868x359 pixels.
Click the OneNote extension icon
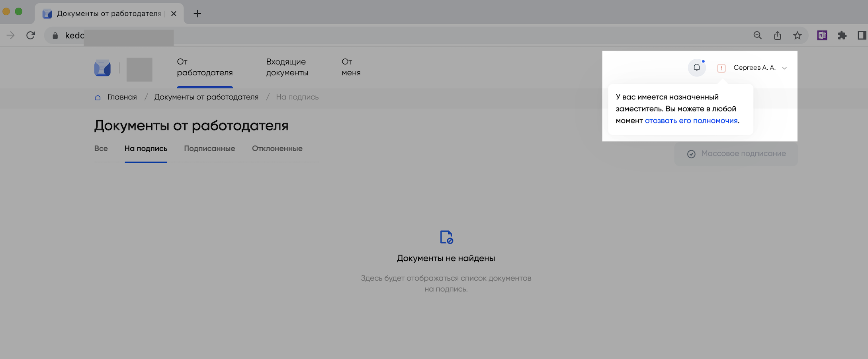tap(822, 35)
